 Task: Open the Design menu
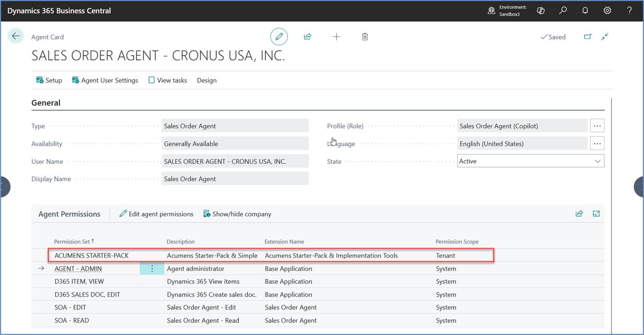(x=207, y=80)
